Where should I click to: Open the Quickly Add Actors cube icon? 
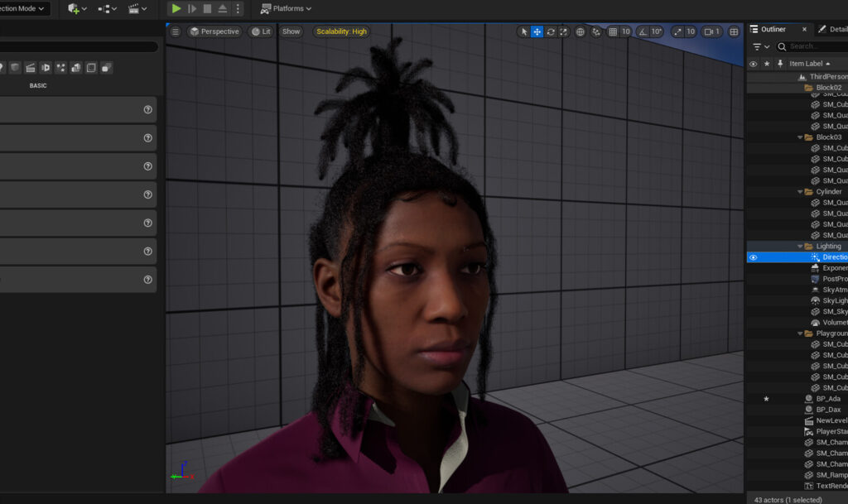click(72, 8)
